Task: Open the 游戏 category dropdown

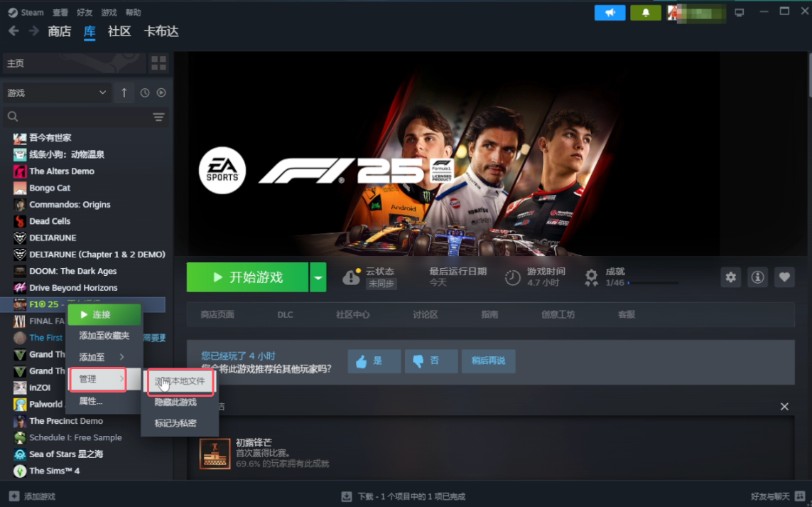Action: pos(56,92)
